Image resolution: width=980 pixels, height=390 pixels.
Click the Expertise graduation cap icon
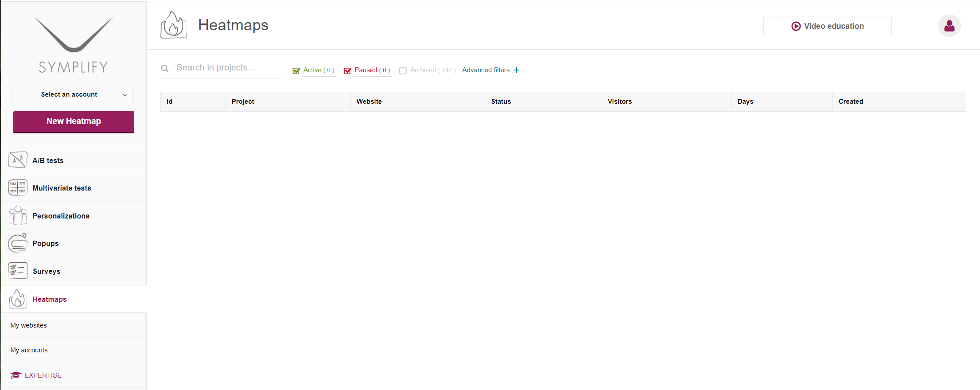coord(16,375)
